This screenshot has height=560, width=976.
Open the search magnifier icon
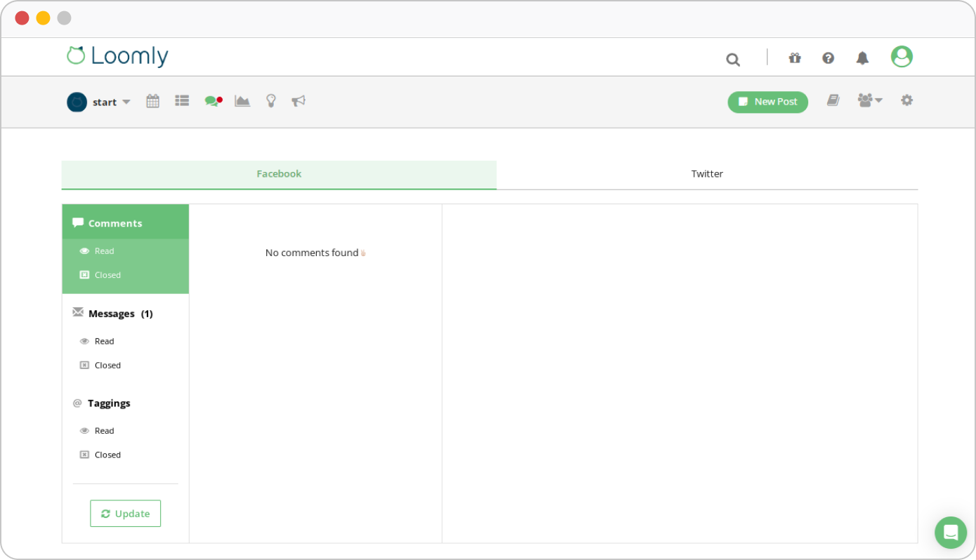(733, 60)
